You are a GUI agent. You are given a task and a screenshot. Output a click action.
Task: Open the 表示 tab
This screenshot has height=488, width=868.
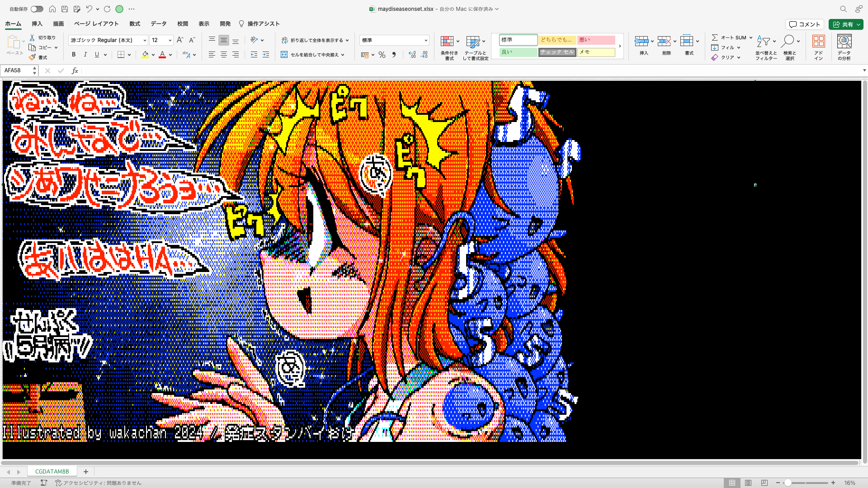point(204,24)
